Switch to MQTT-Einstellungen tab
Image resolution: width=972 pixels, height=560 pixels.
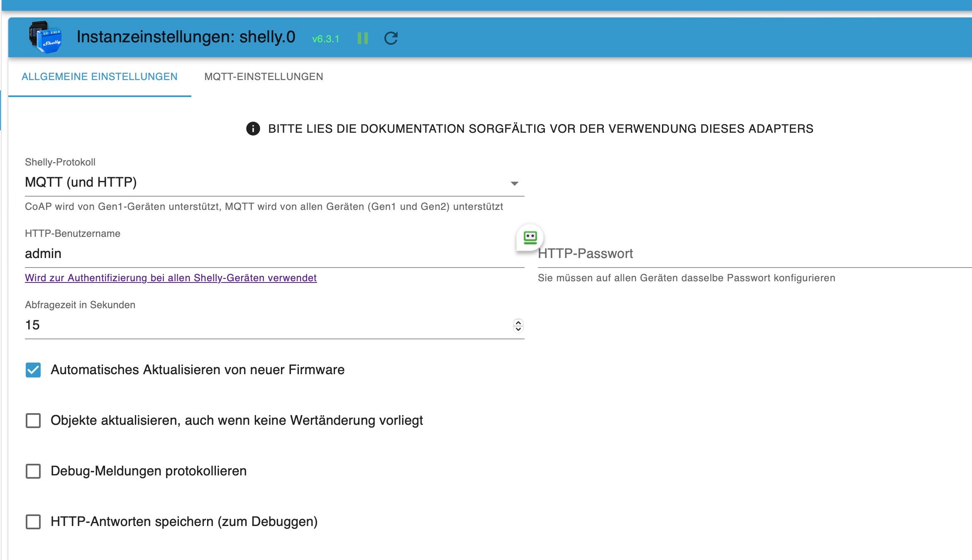tap(264, 77)
